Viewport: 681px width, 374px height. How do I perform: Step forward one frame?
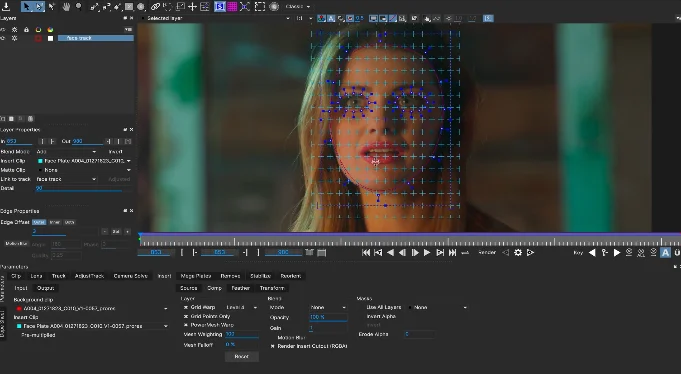(x=415, y=252)
